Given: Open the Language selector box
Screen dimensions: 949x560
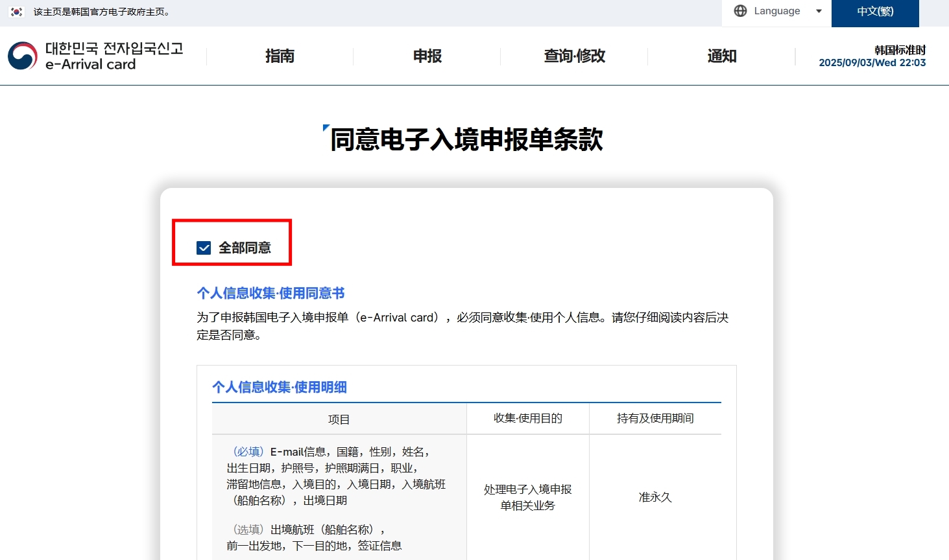Looking at the screenshot, I should tap(776, 12).
